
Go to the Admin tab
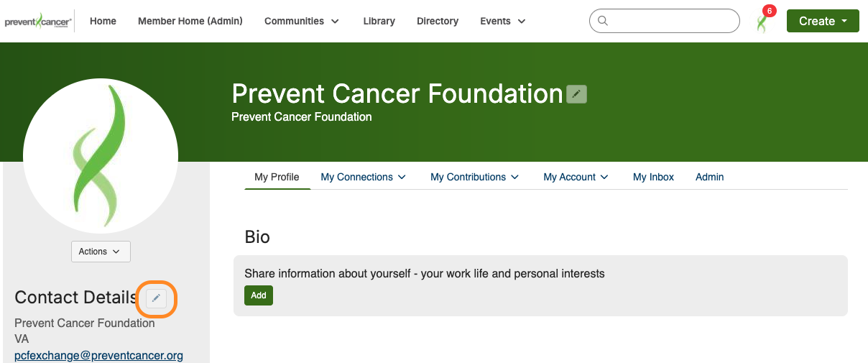click(x=709, y=177)
